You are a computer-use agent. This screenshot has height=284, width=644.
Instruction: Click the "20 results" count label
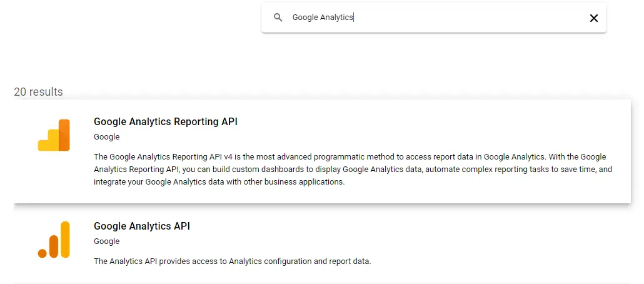pos(38,92)
